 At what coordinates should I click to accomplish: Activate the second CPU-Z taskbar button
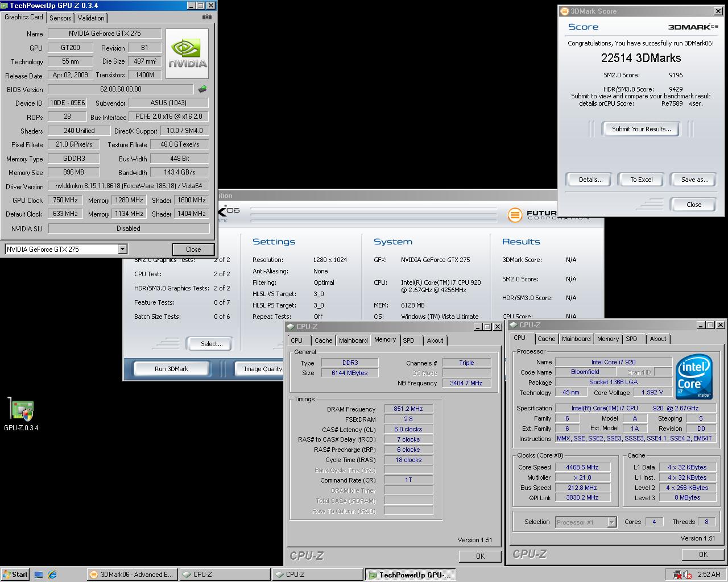point(317,575)
